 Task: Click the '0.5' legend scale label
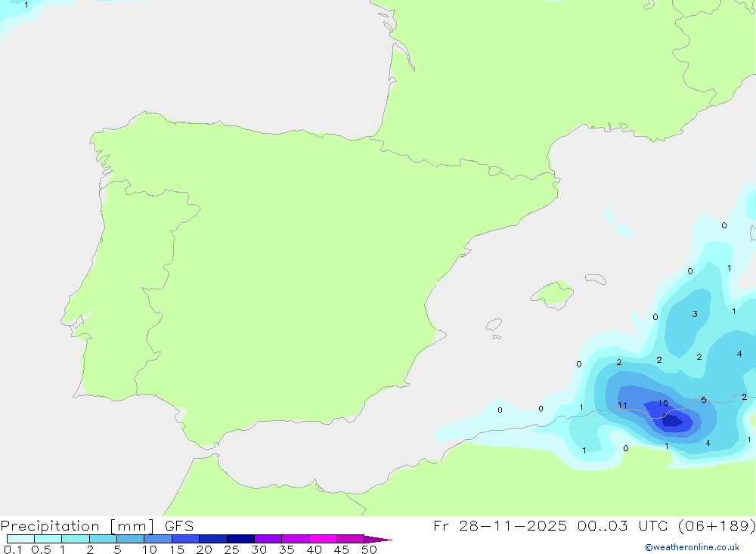tap(41, 549)
